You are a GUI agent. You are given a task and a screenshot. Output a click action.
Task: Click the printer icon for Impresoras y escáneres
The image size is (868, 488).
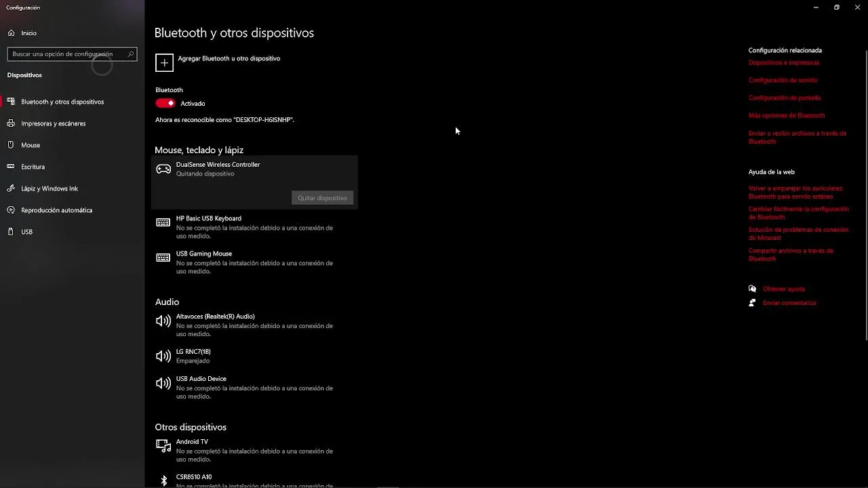(11, 123)
